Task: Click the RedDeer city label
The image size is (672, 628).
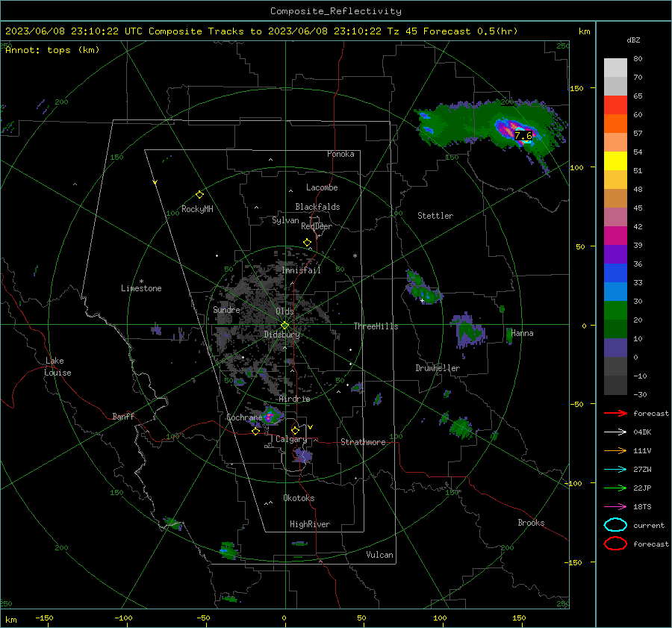Action: point(317,226)
